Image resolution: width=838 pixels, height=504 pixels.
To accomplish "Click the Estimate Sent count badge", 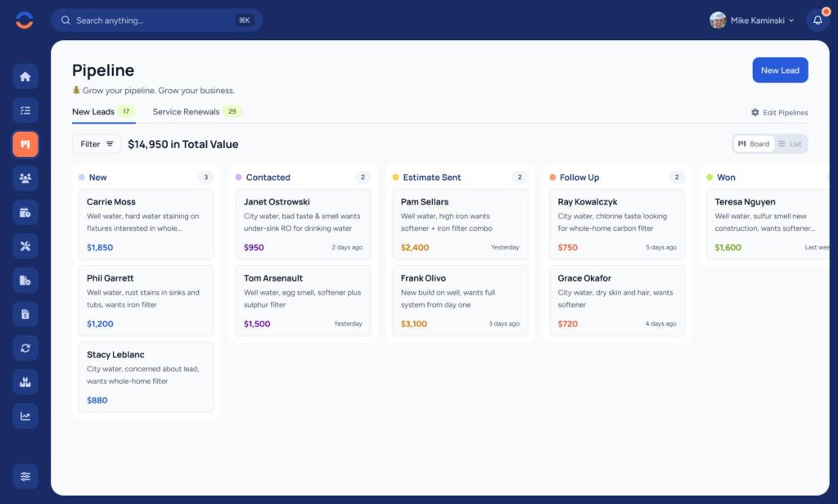I will pyautogui.click(x=520, y=178).
